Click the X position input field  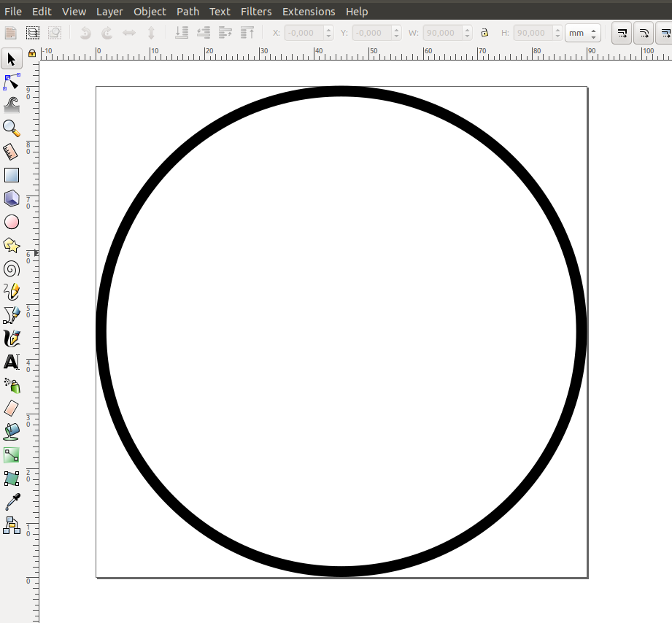(305, 33)
